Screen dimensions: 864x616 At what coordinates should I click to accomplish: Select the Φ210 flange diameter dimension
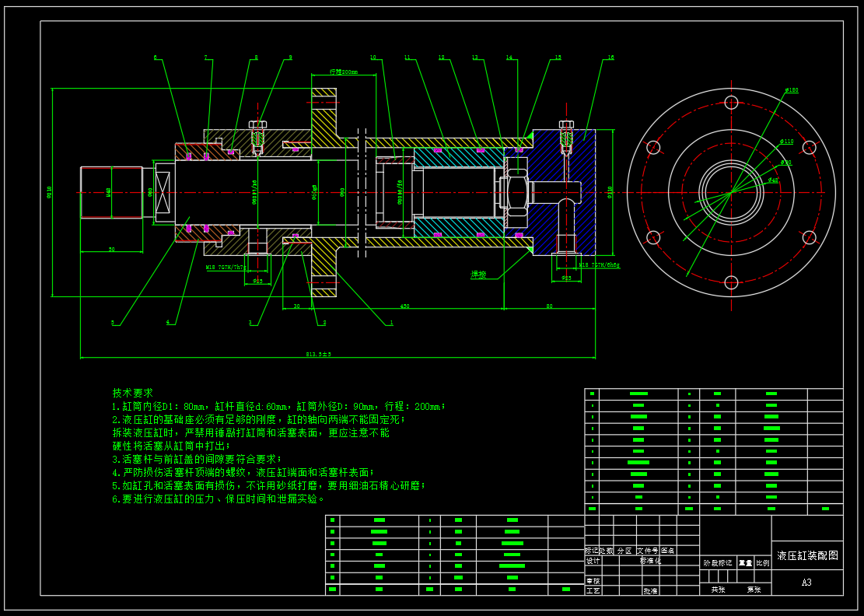(x=50, y=192)
